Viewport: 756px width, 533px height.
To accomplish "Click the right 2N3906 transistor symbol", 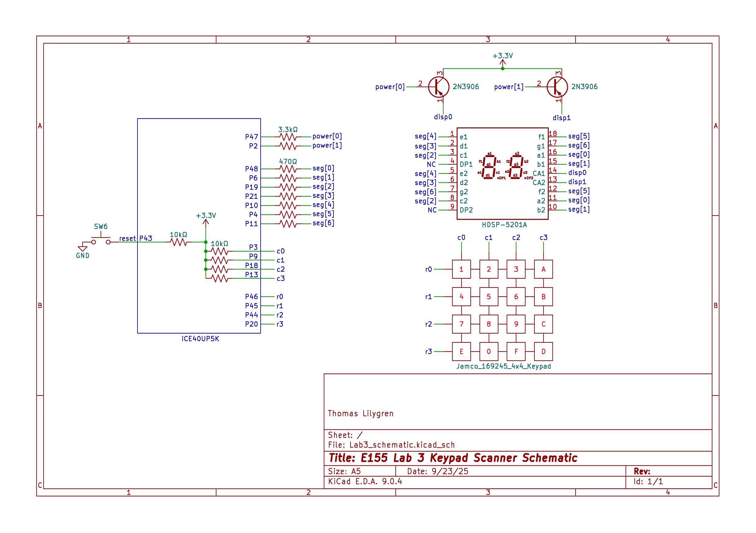I will [557, 87].
